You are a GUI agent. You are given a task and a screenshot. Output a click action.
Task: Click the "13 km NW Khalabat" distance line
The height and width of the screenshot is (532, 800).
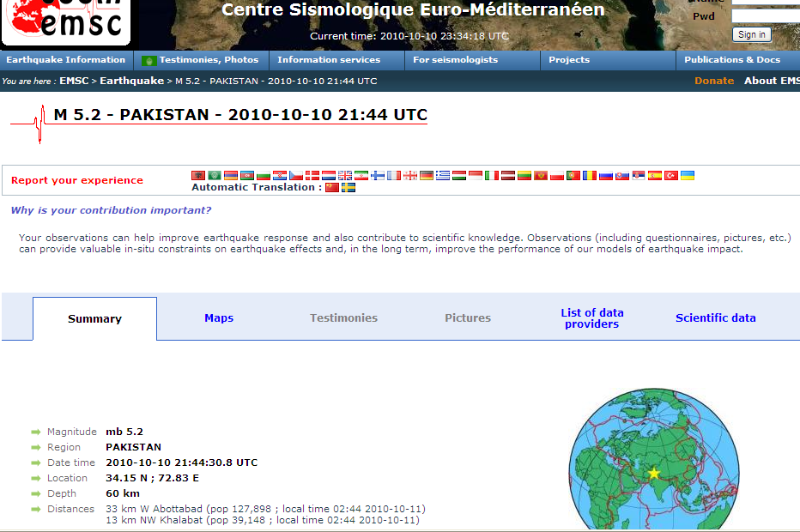263,520
